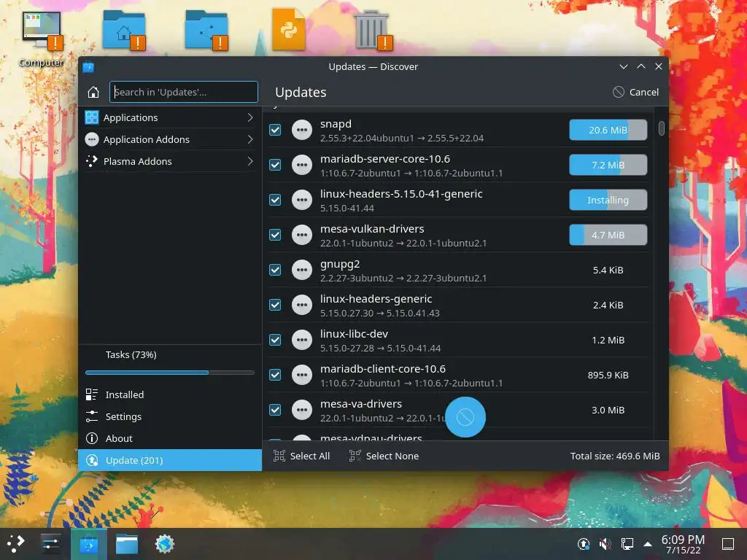Click the mesa-vulkan-drivers package icon
The image size is (747, 560).
[x=302, y=235]
